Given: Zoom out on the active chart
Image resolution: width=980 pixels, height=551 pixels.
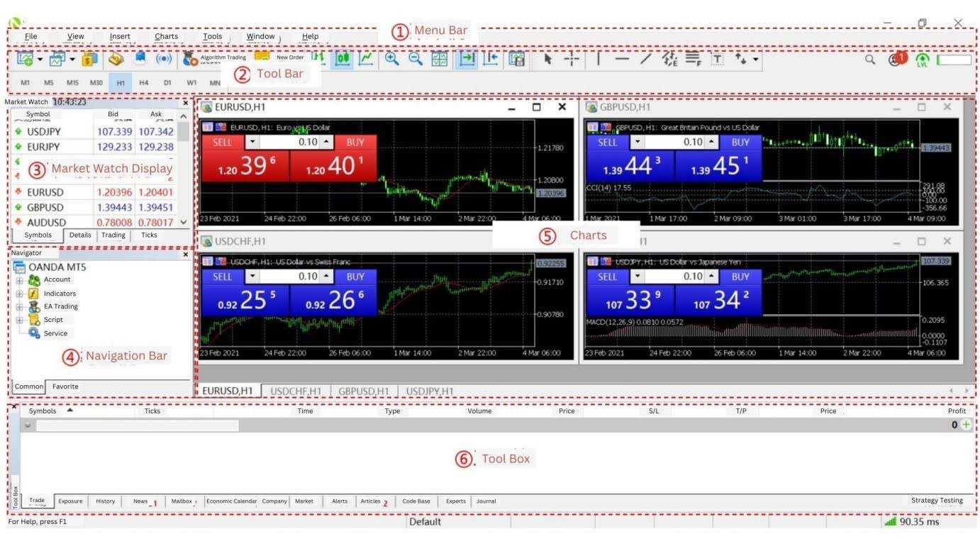Looking at the screenshot, I should click(415, 60).
